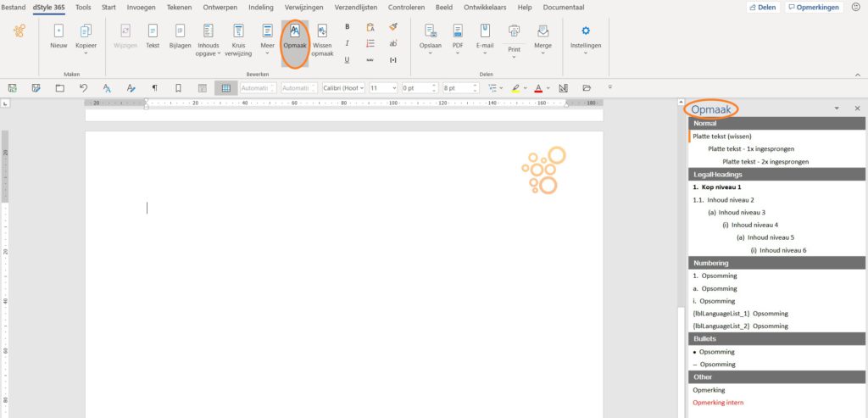Click the Opmerkingen button
The width and height of the screenshot is (868, 418).
(813, 7)
